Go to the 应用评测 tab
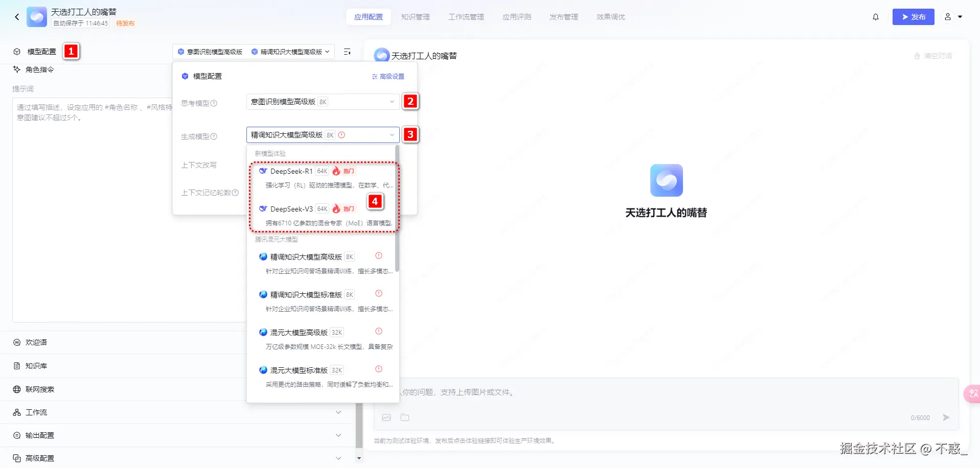980x468 pixels. 517,17
